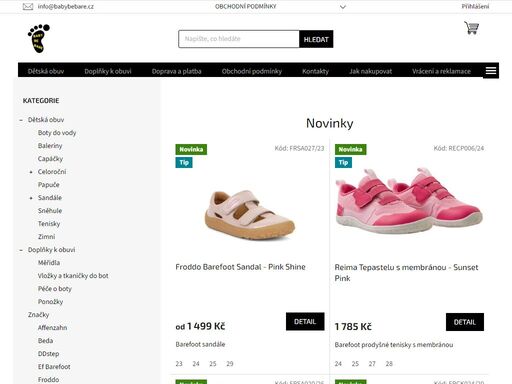
Task: Open Kontakty menu item
Action: pos(315,71)
